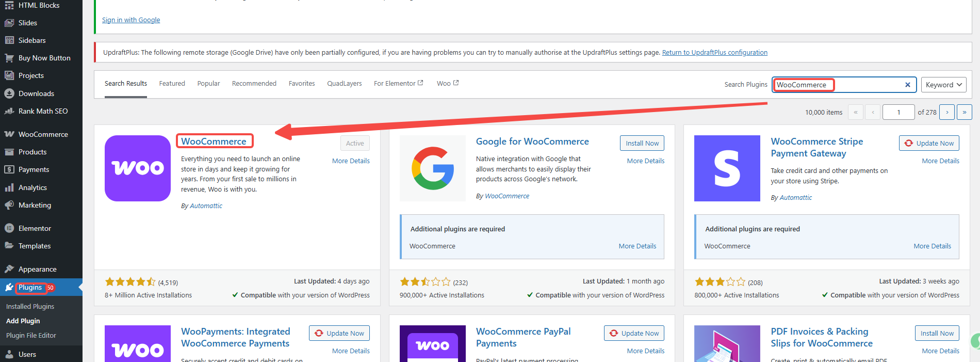The height and width of the screenshot is (362, 980).
Task: Clear the plugin search with the X icon
Action: 908,85
